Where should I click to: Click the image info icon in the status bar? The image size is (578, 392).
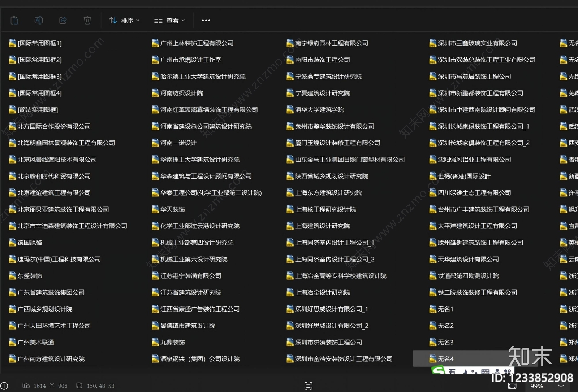point(4,386)
